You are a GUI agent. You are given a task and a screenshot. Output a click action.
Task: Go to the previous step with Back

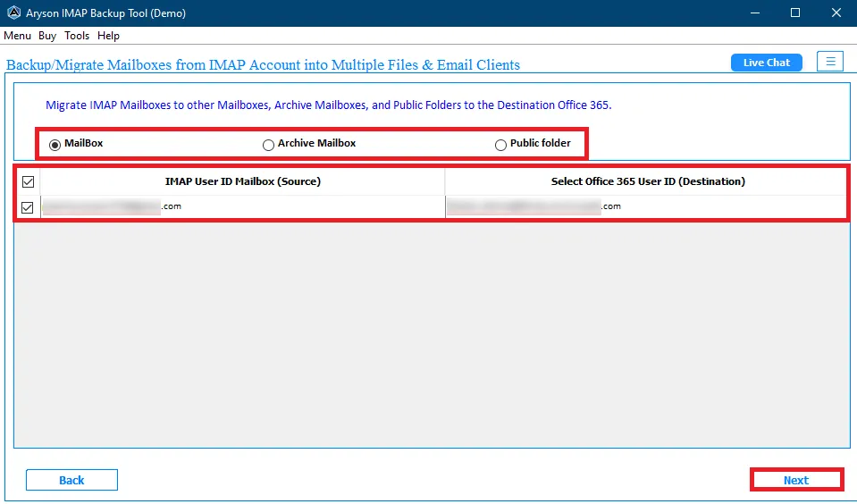(71, 480)
